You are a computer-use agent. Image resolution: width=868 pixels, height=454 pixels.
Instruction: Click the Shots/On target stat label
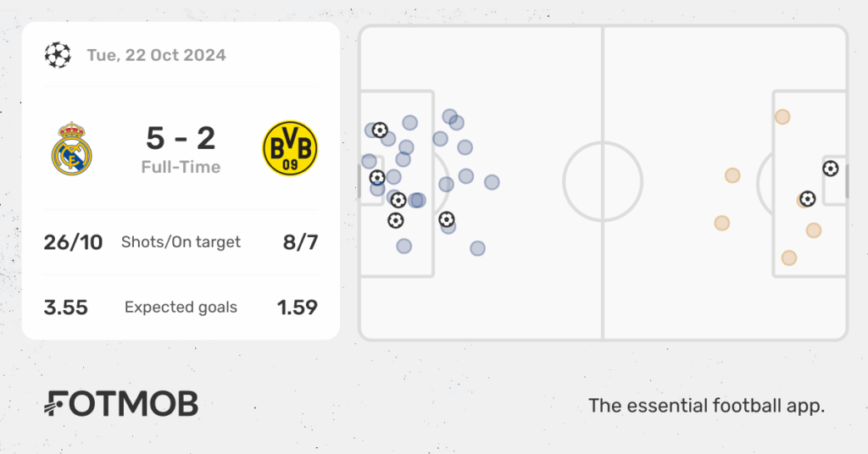pyautogui.click(x=181, y=242)
